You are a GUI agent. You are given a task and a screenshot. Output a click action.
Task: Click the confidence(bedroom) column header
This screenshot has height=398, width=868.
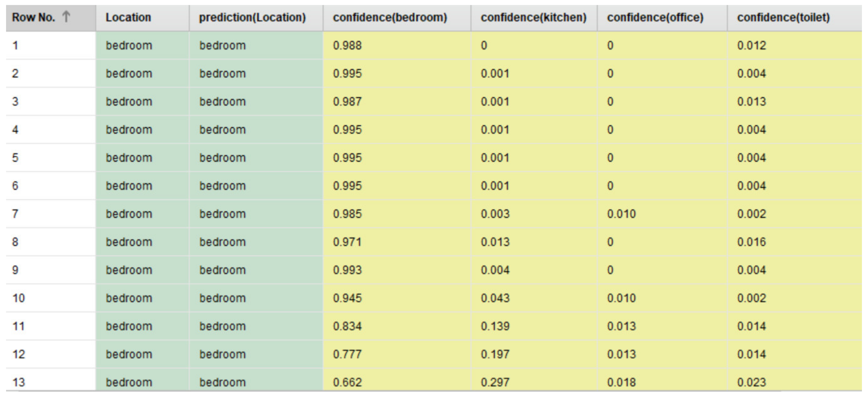390,18
